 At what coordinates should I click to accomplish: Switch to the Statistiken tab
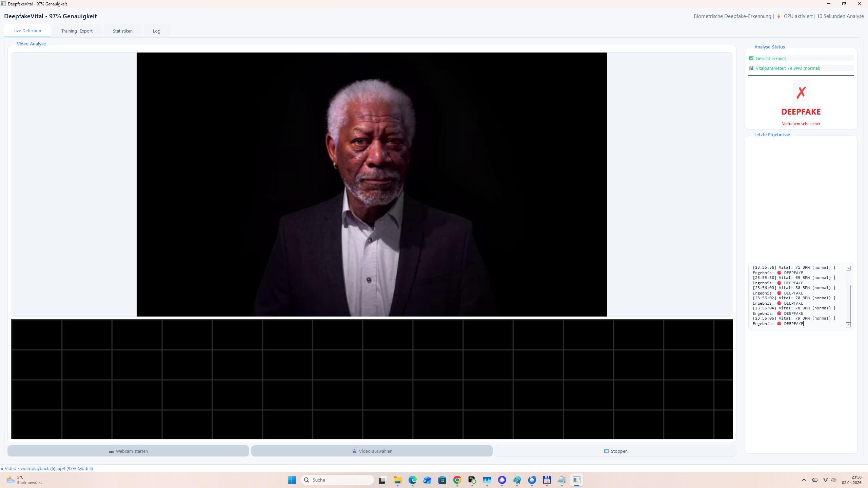122,30
